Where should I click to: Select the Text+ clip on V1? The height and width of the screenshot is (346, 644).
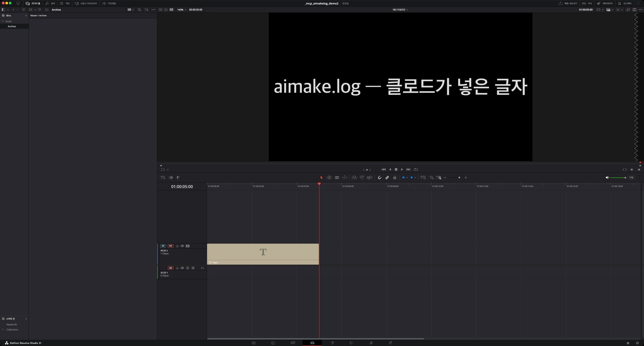pyautogui.click(x=263, y=254)
